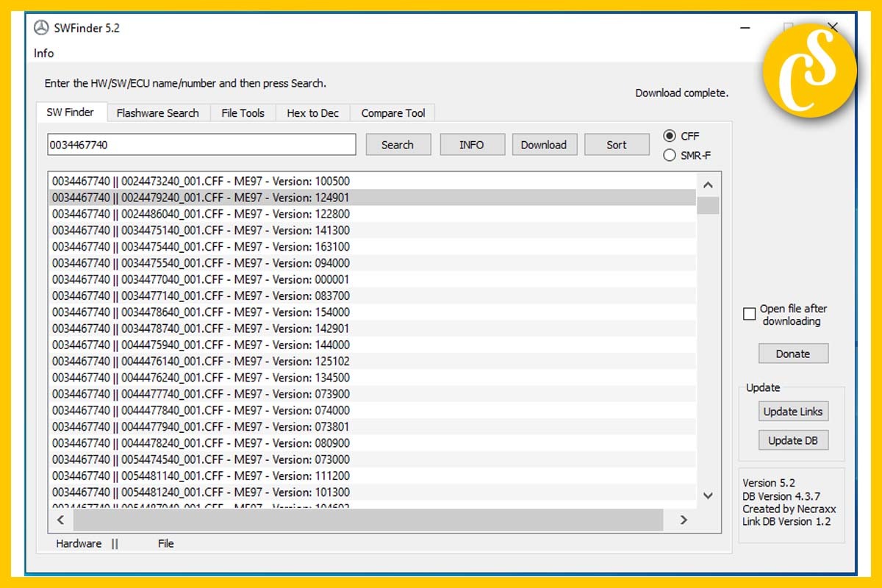The width and height of the screenshot is (882, 588).
Task: Click the yellow CS logo badge
Action: coord(809,71)
